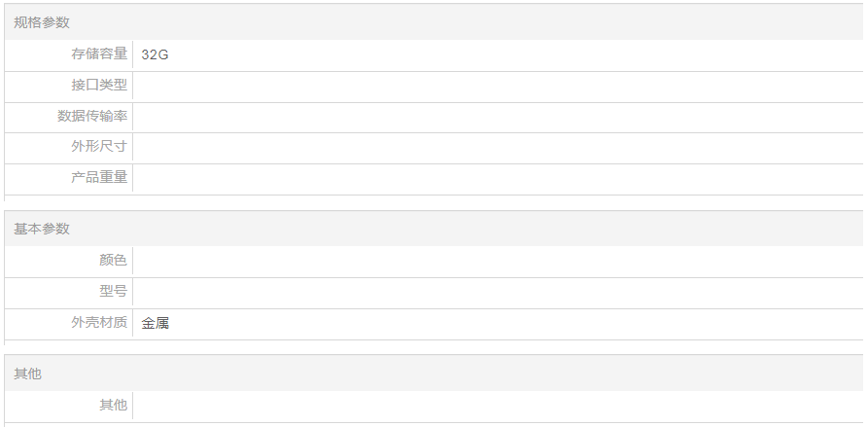This screenshot has width=868, height=427.
Task: Click the 规格参数 section header
Action: coord(42,22)
